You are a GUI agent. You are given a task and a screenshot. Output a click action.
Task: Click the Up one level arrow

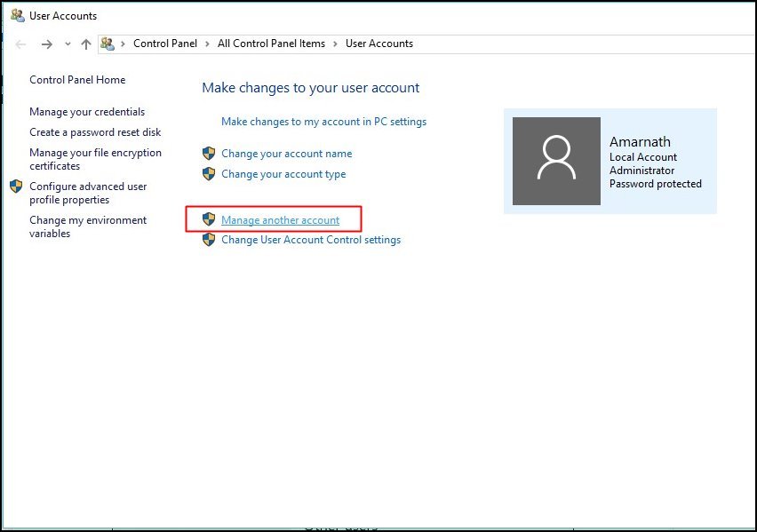86,44
